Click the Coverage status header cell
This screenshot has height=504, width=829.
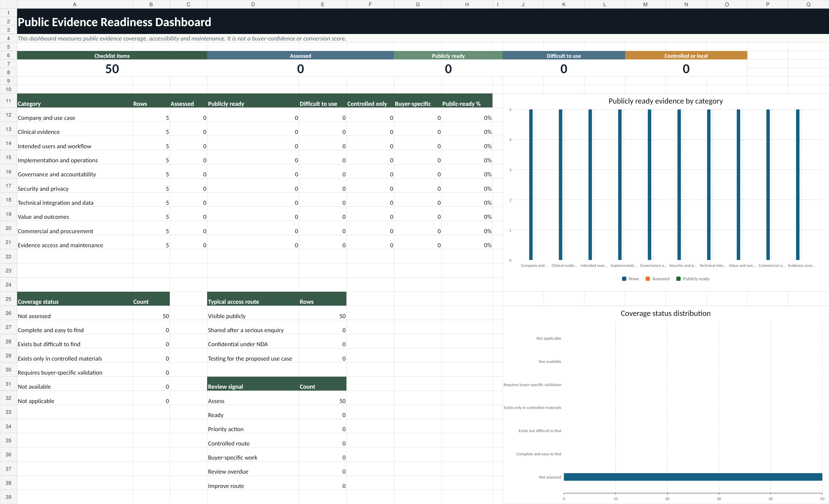click(75, 299)
